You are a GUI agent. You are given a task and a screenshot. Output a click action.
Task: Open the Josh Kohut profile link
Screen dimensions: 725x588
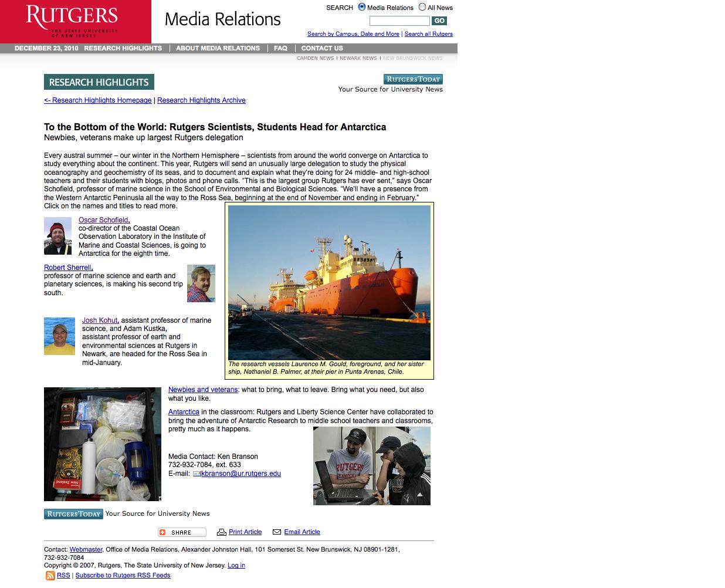pos(100,320)
